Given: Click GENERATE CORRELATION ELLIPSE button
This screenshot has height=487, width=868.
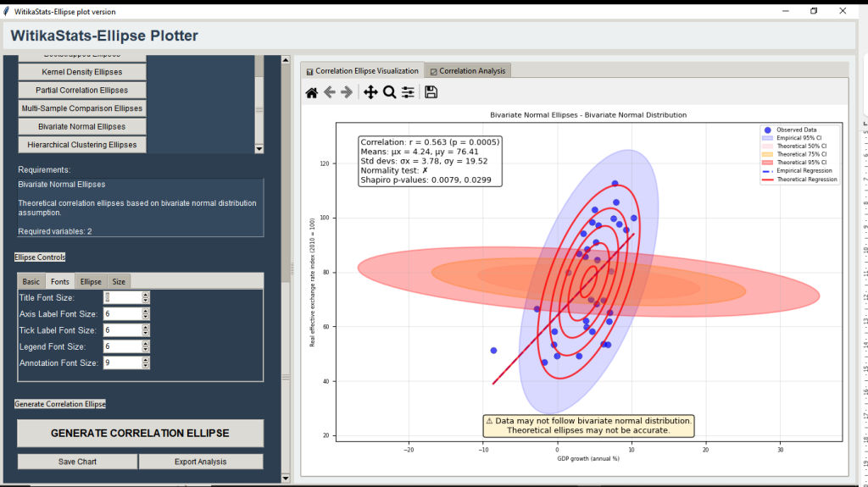Looking at the screenshot, I should (x=140, y=434).
